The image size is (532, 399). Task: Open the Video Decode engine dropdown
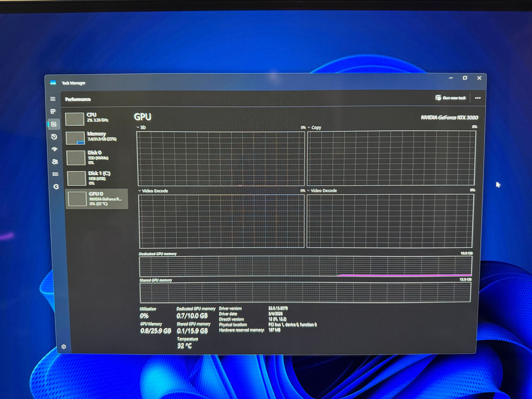(x=322, y=191)
